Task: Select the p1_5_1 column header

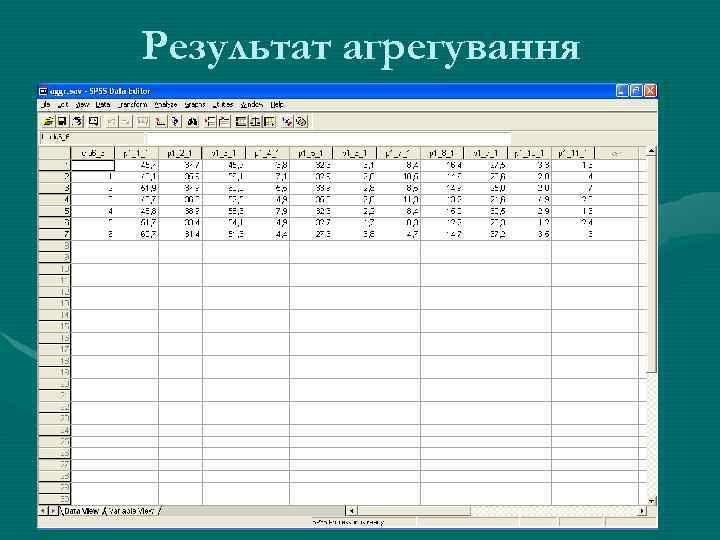Action: [x=311, y=153]
